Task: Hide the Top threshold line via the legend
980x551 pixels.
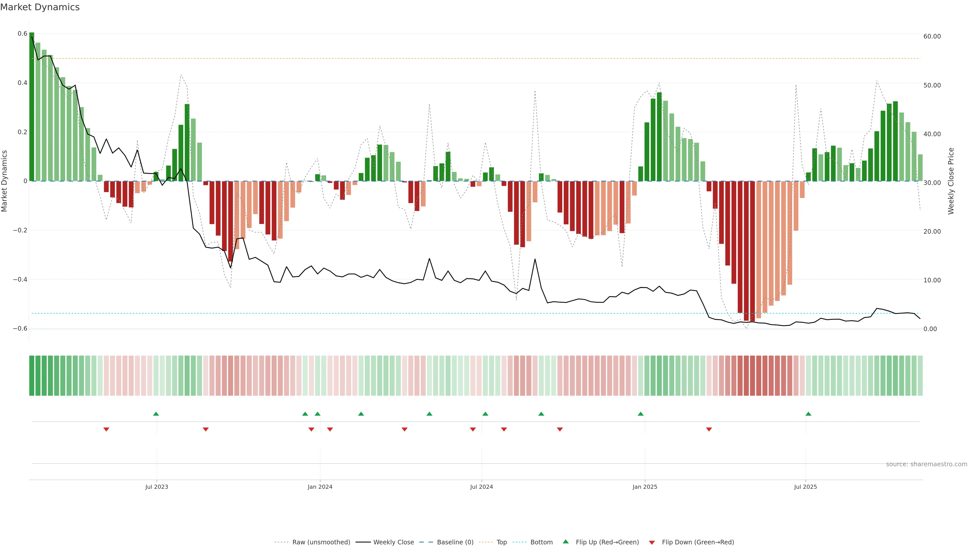Action: pos(501,542)
